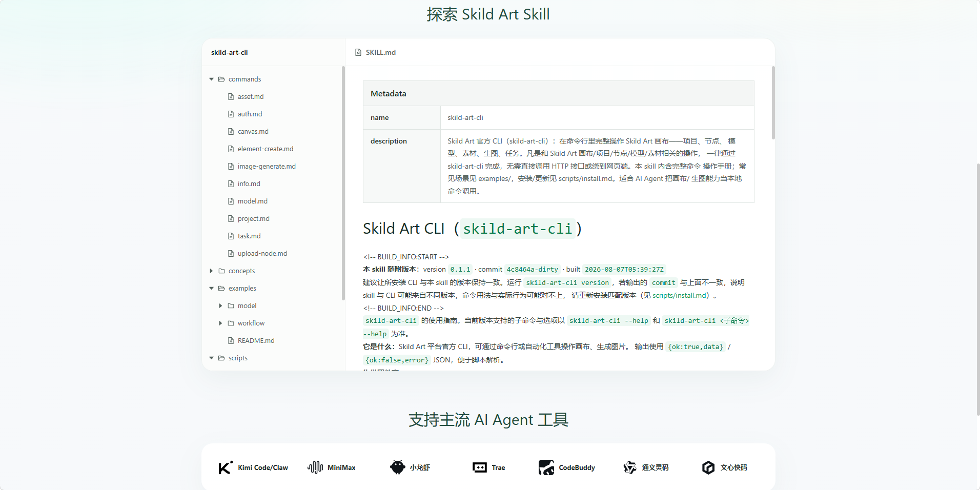Click the 通义灵码 logo icon
Viewport: 980px width, 490px height.
click(x=630, y=467)
